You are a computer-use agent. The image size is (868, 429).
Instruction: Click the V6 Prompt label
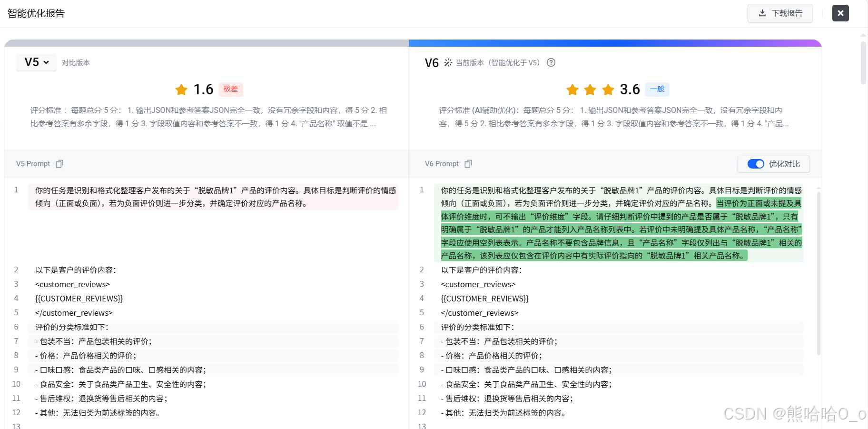tap(442, 164)
